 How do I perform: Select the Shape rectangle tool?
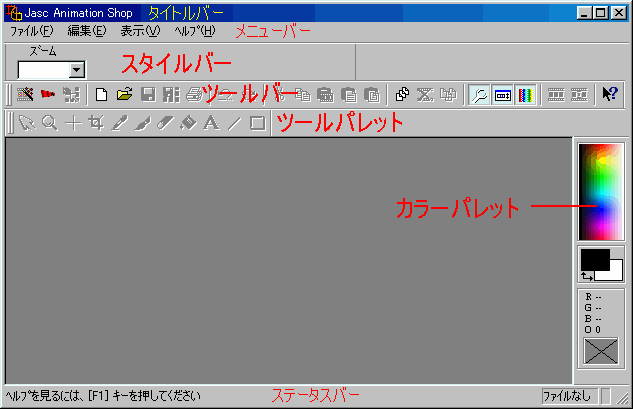258,123
